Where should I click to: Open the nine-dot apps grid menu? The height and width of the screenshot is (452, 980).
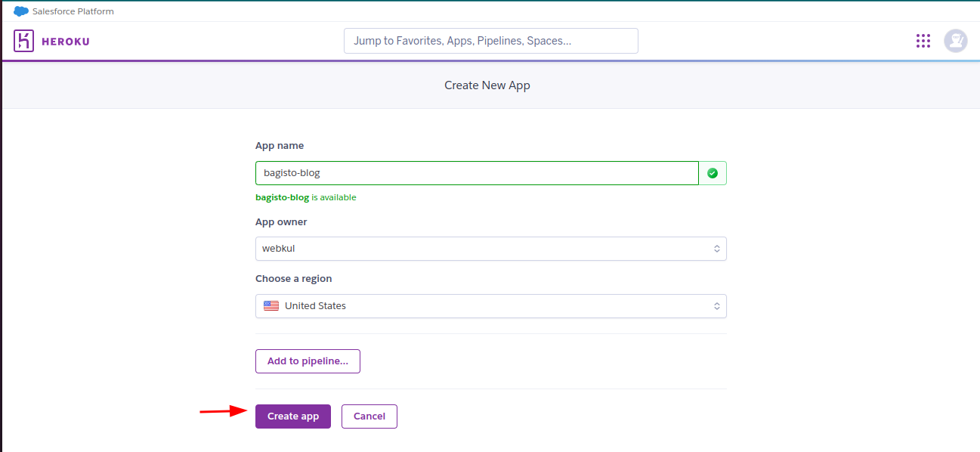pos(923,41)
